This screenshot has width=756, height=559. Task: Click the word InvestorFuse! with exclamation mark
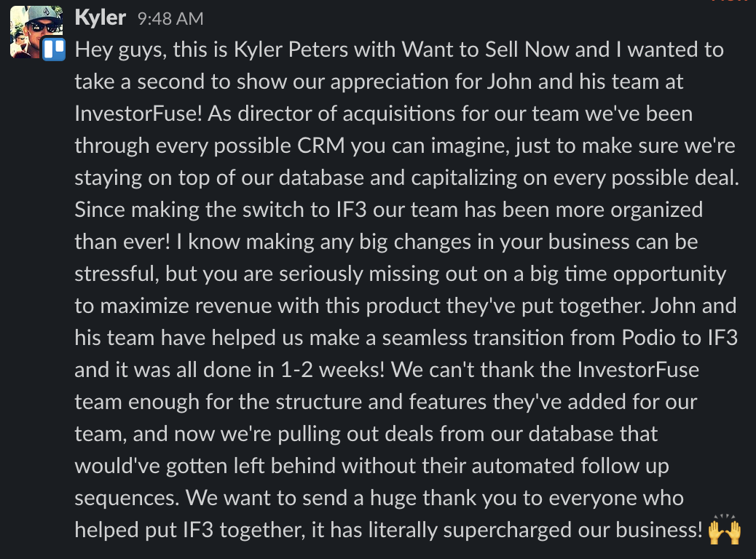coord(138,114)
